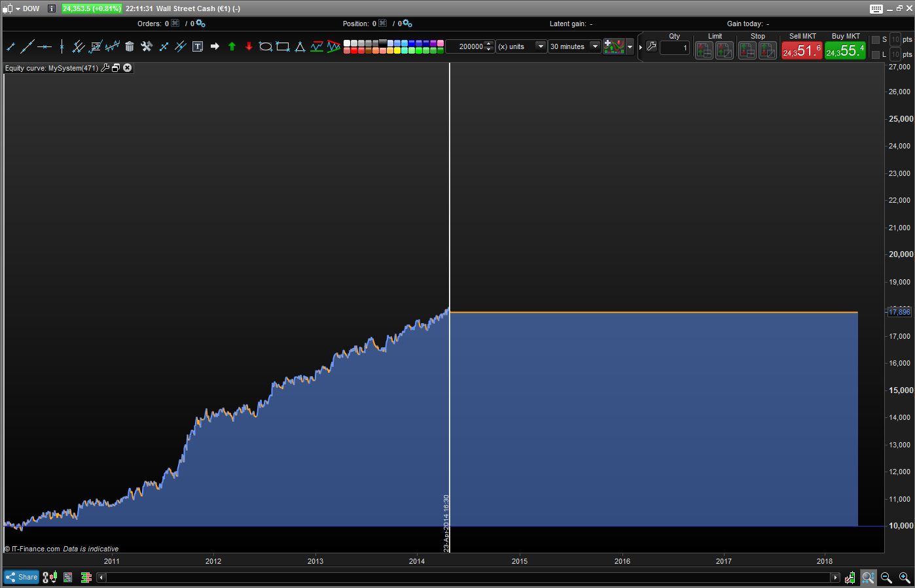
Task: Zoom in the chart horizontally
Action: [905, 578]
